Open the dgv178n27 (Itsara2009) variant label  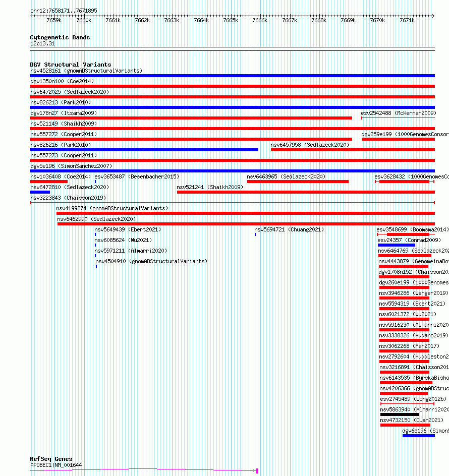pos(64,113)
